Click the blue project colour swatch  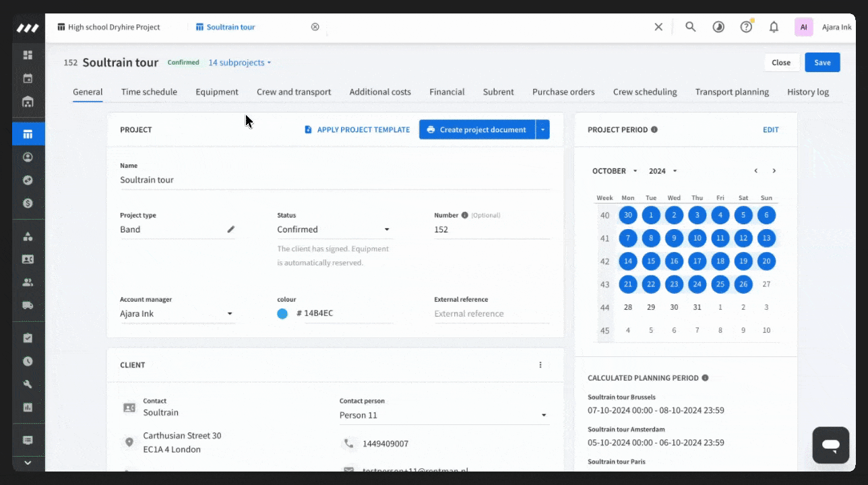click(282, 314)
